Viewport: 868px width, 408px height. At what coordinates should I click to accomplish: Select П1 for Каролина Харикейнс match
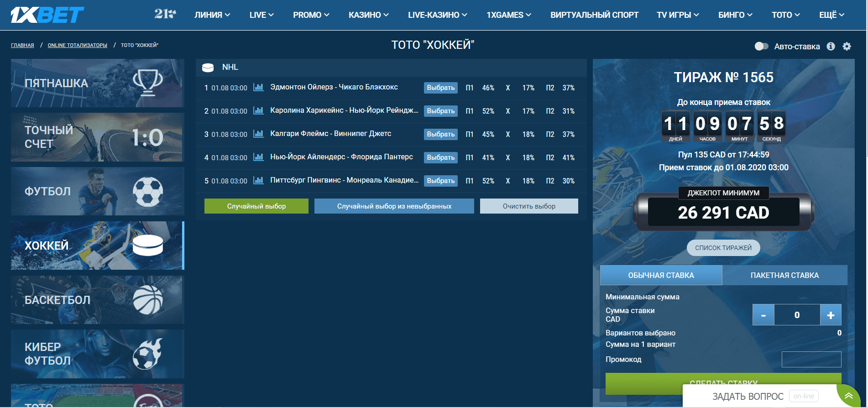click(470, 111)
